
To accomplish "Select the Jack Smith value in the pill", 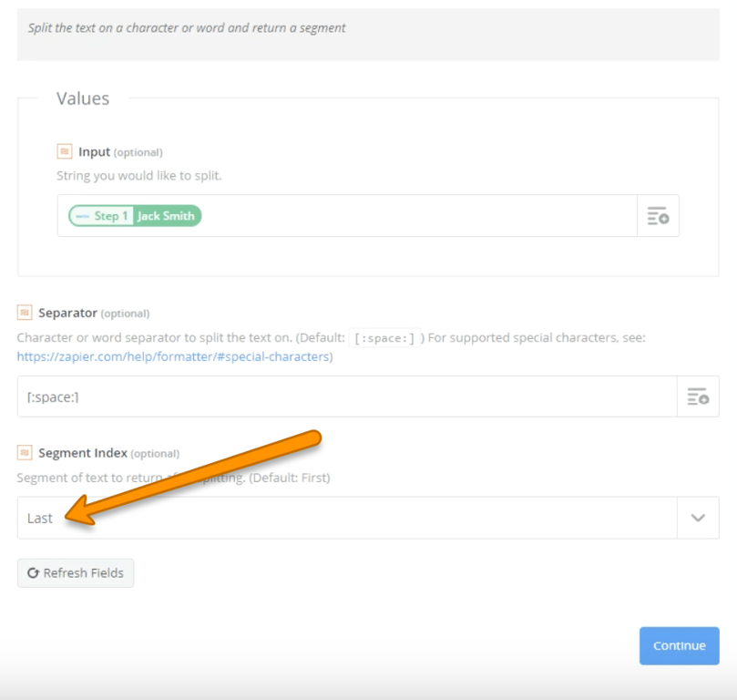I will [x=167, y=216].
